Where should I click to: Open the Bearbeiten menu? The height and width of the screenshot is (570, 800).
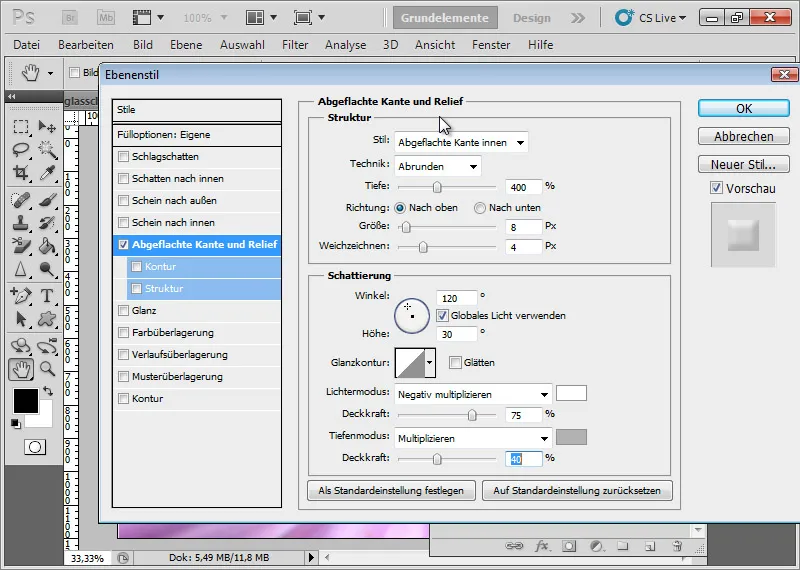pyautogui.click(x=86, y=45)
